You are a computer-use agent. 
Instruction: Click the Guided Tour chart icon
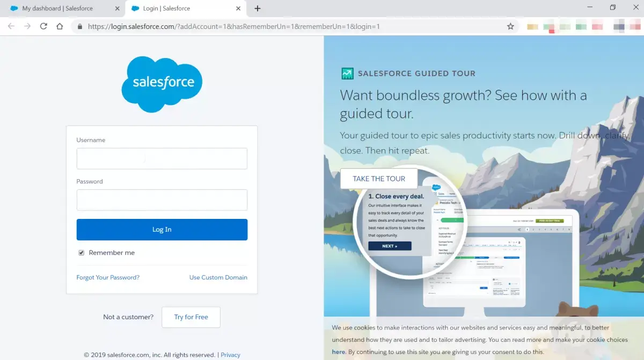[x=347, y=74]
